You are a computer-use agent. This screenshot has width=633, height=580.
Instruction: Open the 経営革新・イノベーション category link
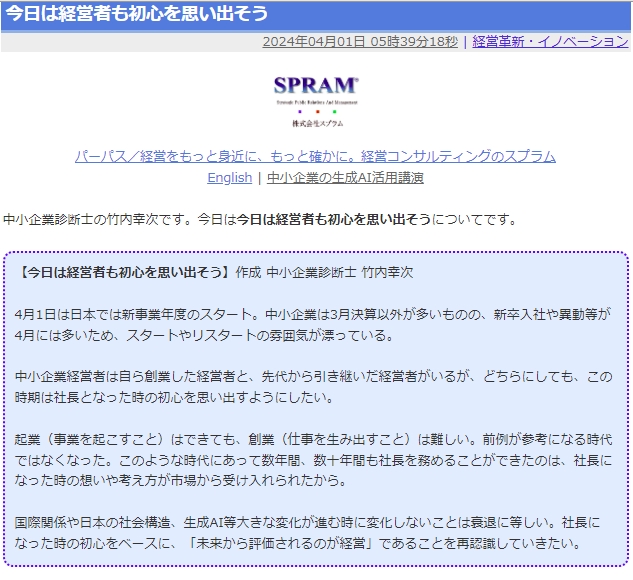[550, 42]
